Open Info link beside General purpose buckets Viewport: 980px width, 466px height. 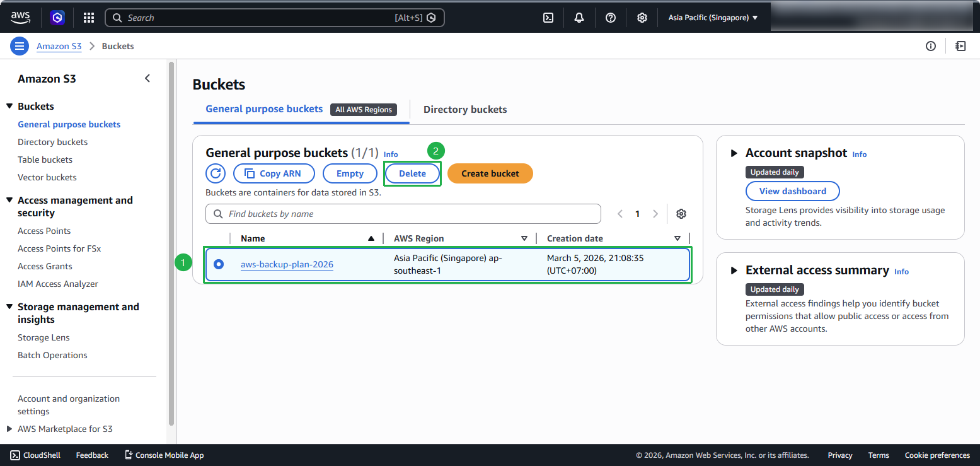click(391, 154)
